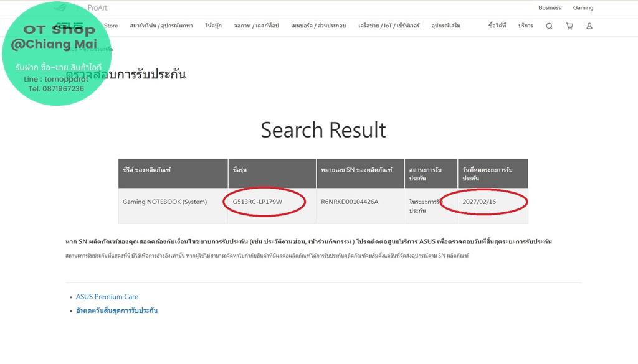
Task: Open อัพเดตวันสิ้นสุดการรับประกัน link
Action: (x=117, y=310)
